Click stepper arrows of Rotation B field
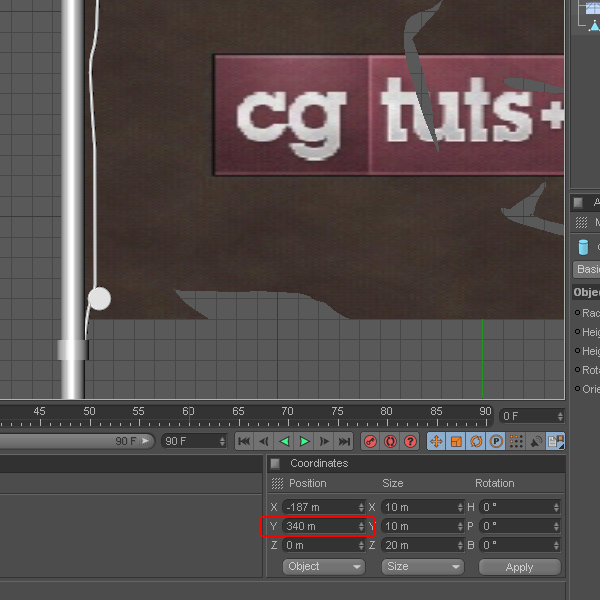This screenshot has height=600, width=600. click(x=556, y=545)
